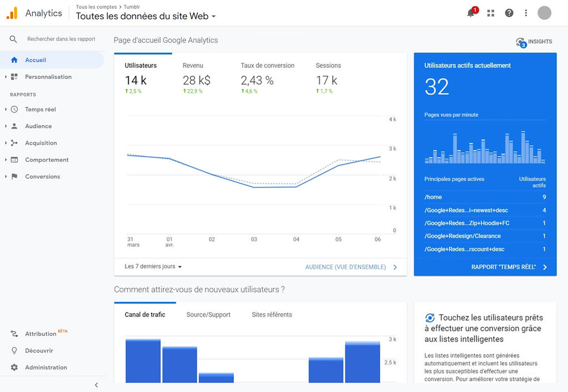Viewport: 568px width, 392px height.
Task: Click the arrow beside Audience overview link
Action: tap(395, 267)
